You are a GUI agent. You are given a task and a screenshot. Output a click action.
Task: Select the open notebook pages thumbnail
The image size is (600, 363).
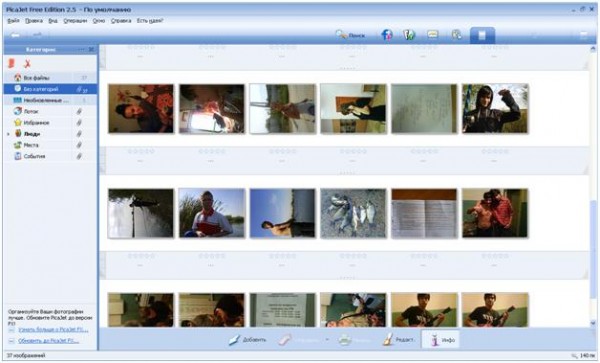[424, 213]
